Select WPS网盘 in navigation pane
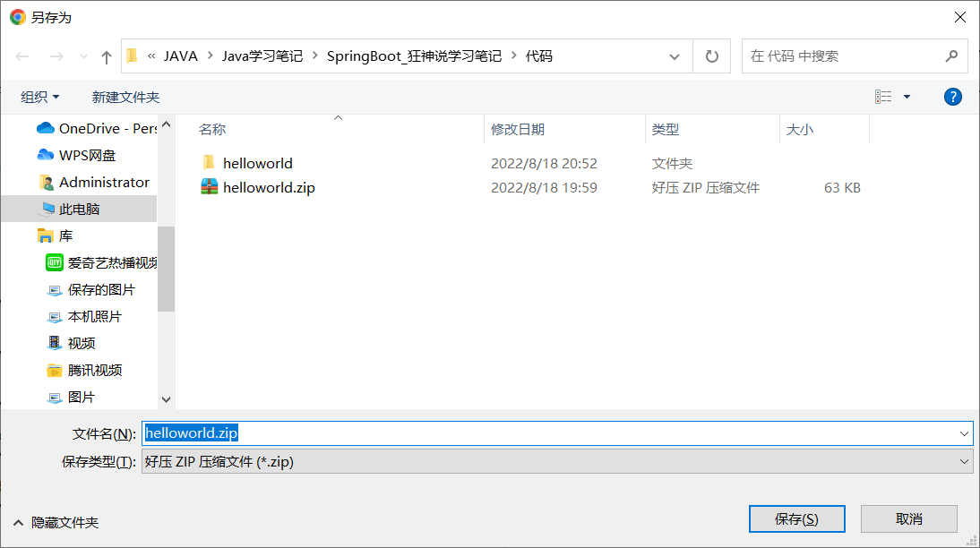This screenshot has width=980, height=548. [x=76, y=155]
